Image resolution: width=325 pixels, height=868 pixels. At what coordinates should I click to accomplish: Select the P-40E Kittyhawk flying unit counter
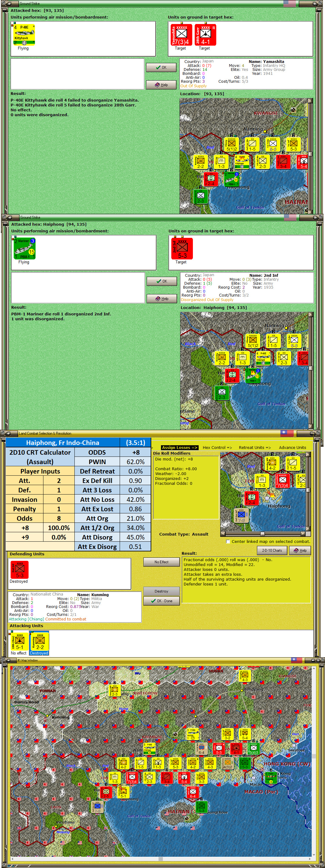[24, 35]
